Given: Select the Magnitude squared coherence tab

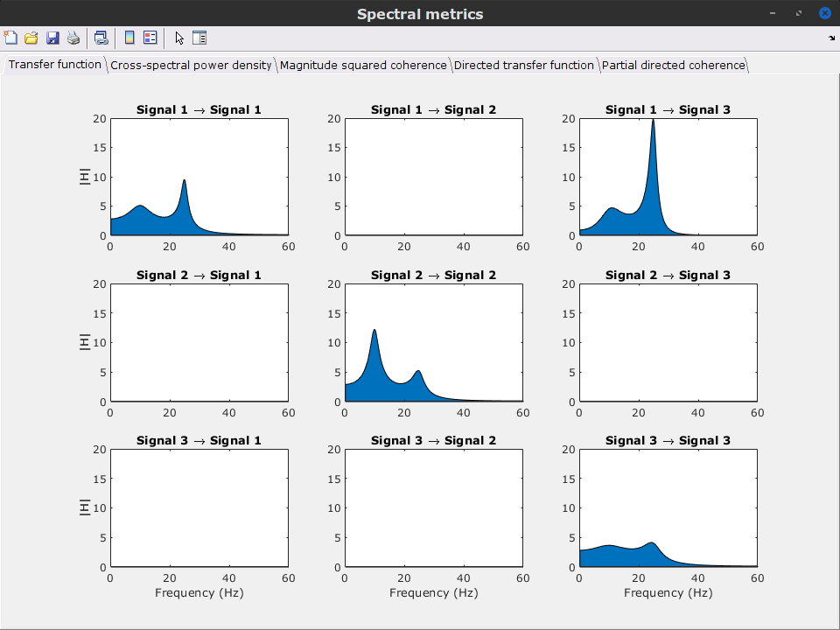Looking at the screenshot, I should click(x=363, y=66).
